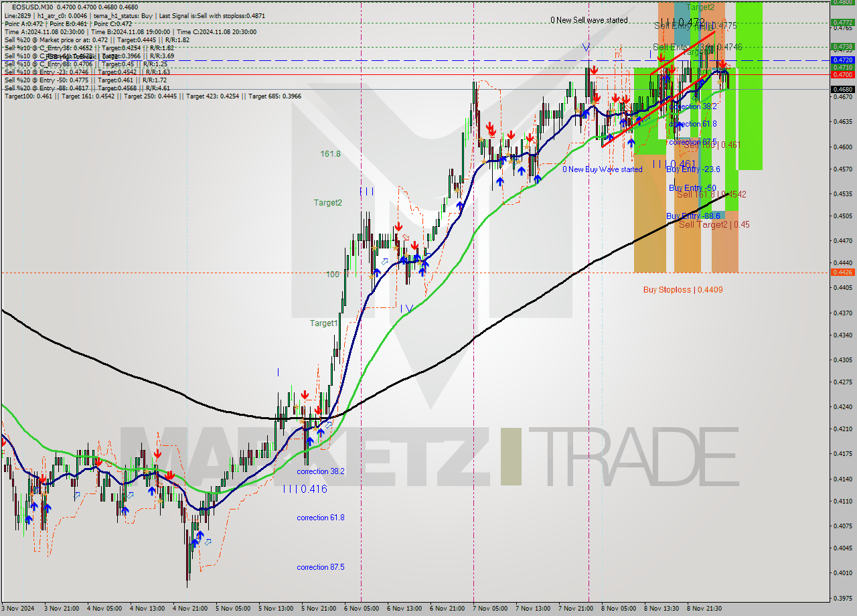The width and height of the screenshot is (857, 616).
Task: Click the 0.4240 price axis value
Action: (x=842, y=406)
